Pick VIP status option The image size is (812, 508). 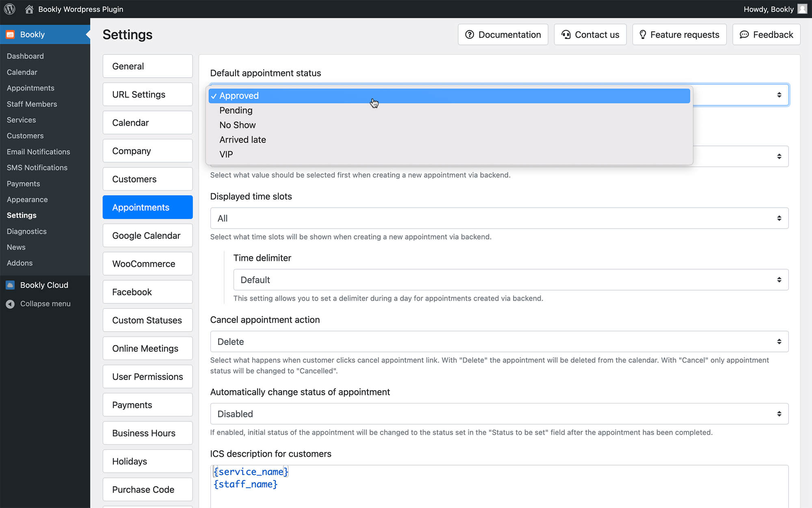449,154
